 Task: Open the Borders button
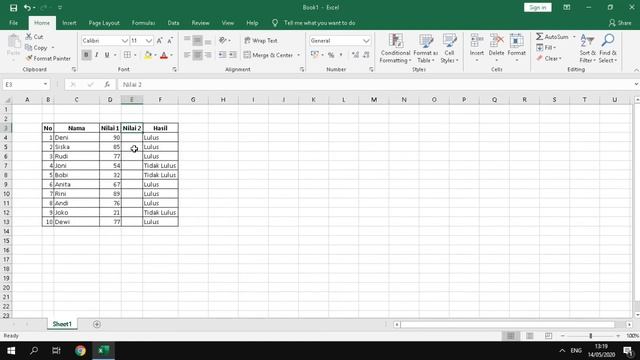[x=127, y=55]
